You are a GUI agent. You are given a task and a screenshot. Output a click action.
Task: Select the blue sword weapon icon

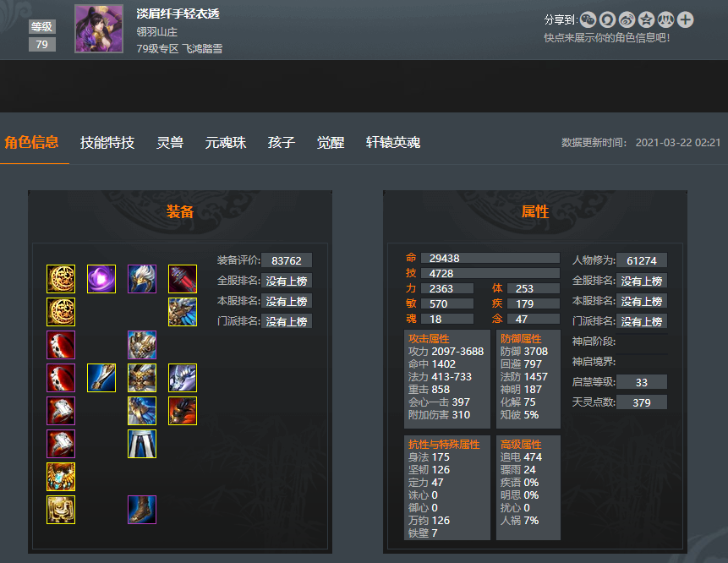point(101,378)
